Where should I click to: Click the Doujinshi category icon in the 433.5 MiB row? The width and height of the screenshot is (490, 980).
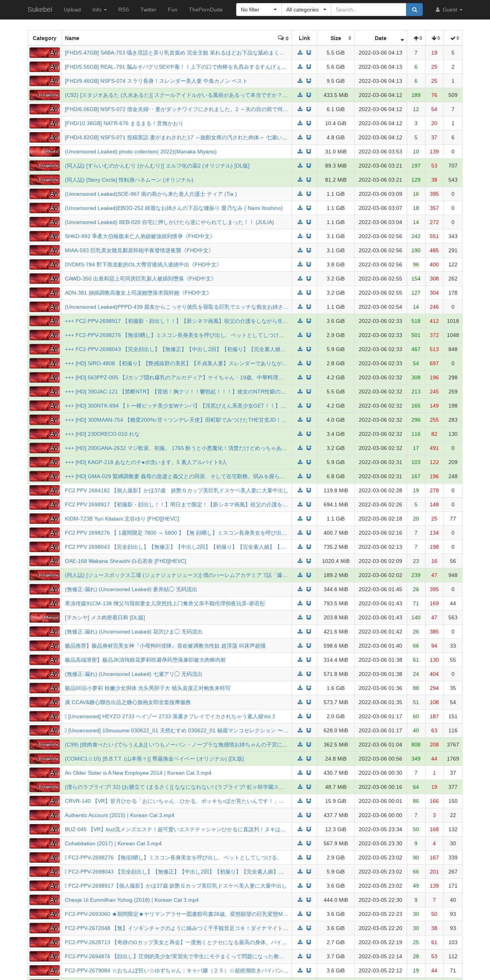click(x=45, y=95)
